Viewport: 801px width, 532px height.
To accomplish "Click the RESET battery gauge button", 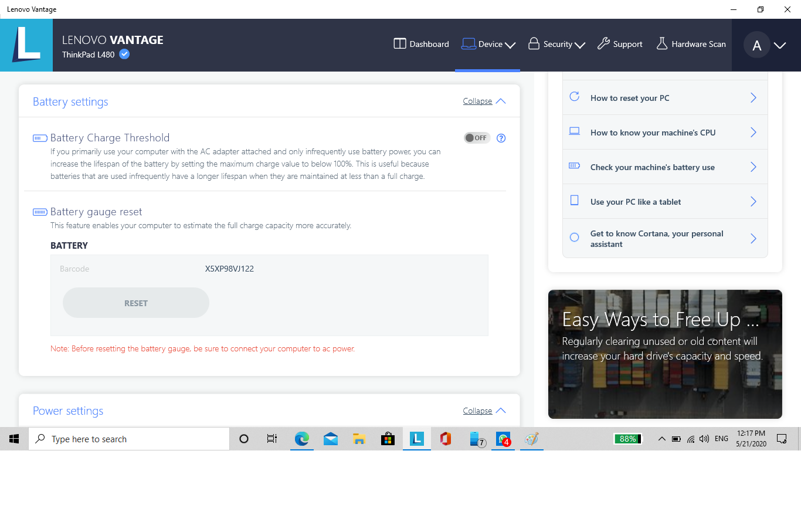I will point(136,303).
